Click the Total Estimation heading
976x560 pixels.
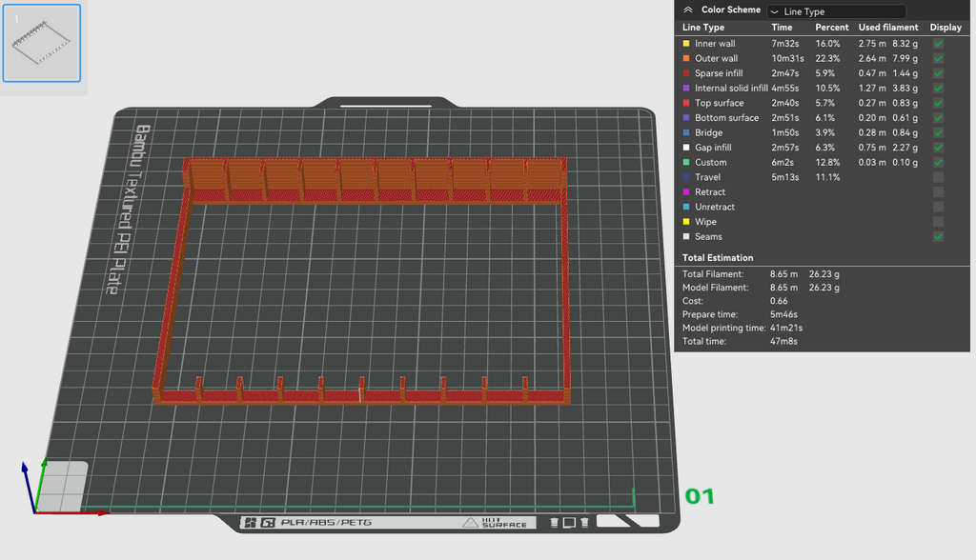coord(718,257)
